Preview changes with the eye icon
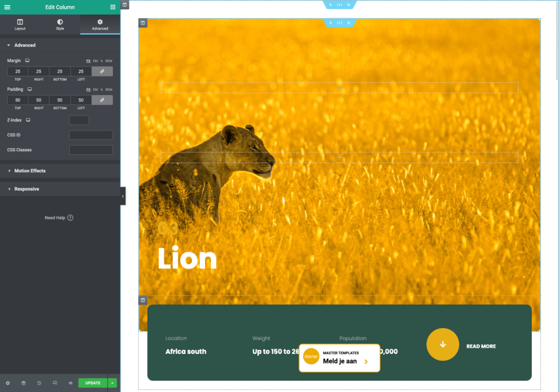Viewport: 559px width, 392px height. point(70,383)
